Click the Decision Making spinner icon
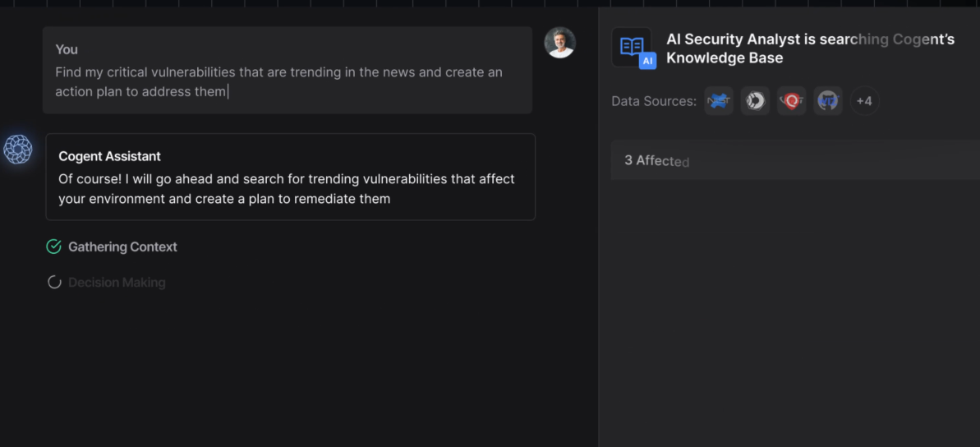Viewport: 980px width, 447px height. pos(54,283)
